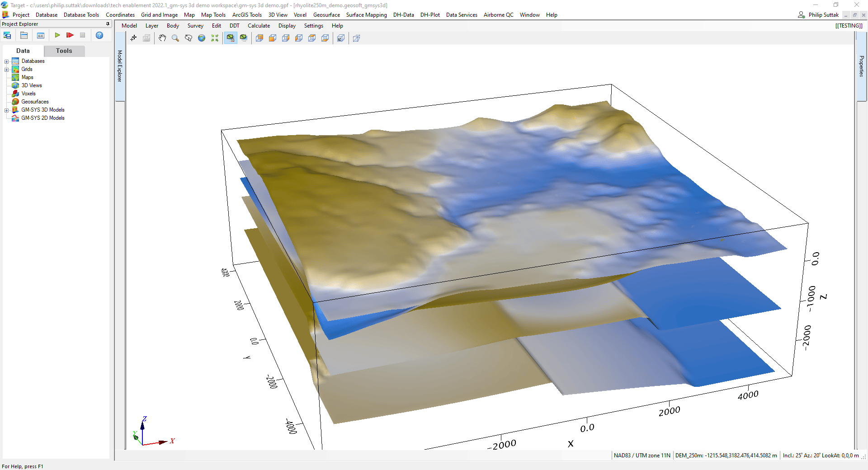Select Grids in the project tree
868x470 pixels.
(x=27, y=69)
